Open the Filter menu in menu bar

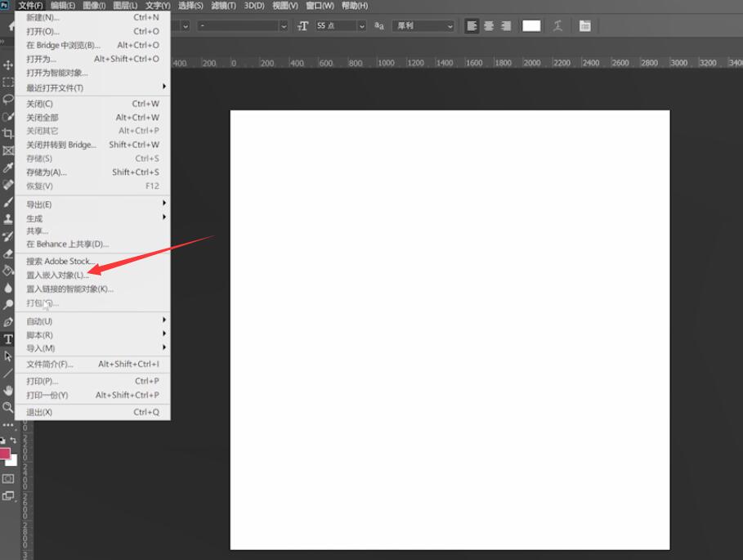coord(224,6)
